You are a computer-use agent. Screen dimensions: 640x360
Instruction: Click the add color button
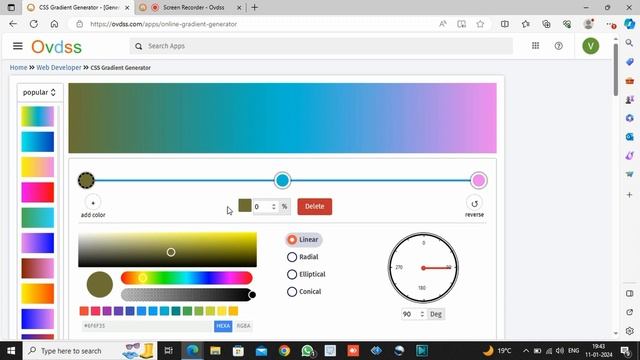tap(93, 203)
